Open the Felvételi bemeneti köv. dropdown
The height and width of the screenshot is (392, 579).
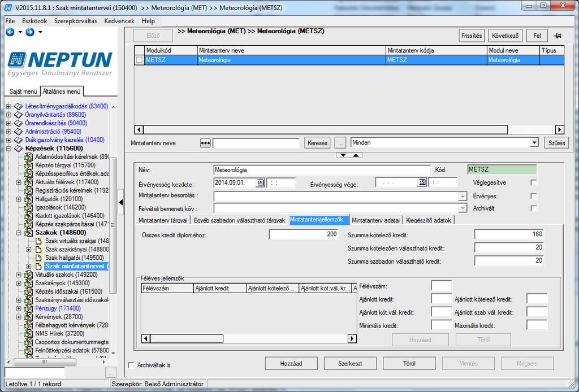[463, 209]
